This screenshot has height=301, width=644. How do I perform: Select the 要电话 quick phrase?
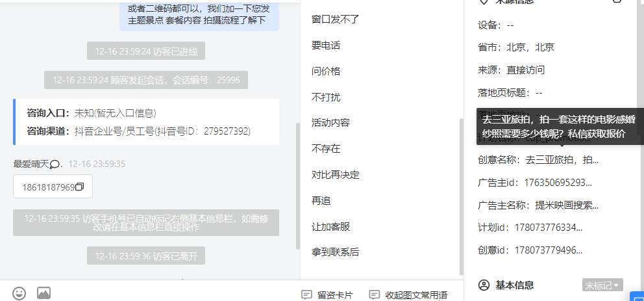coord(326,46)
